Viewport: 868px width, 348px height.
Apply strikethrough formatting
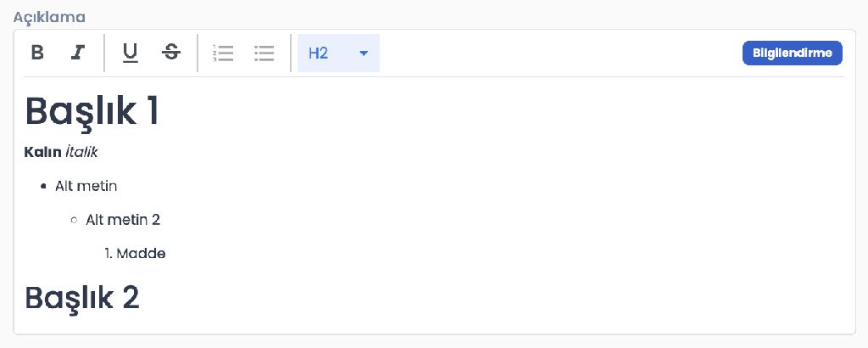[x=171, y=53]
